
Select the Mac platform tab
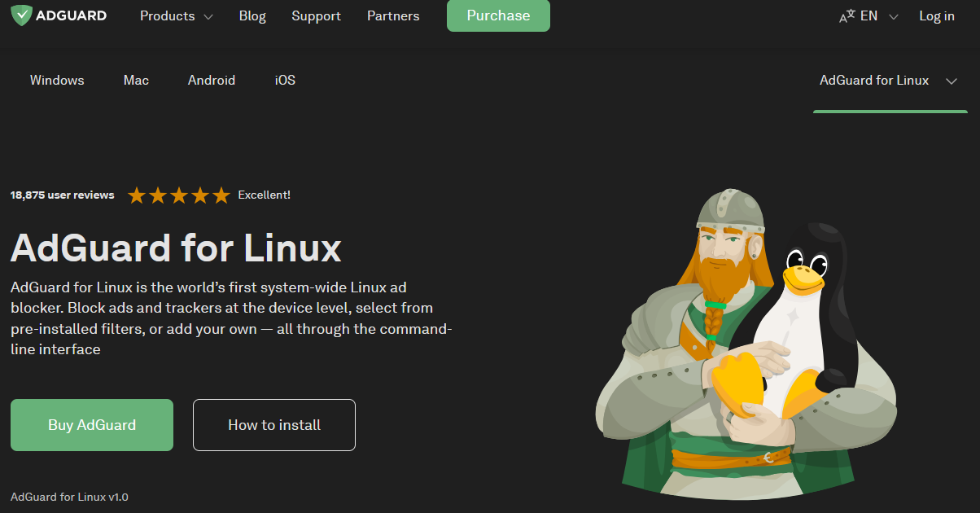pyautogui.click(x=136, y=80)
